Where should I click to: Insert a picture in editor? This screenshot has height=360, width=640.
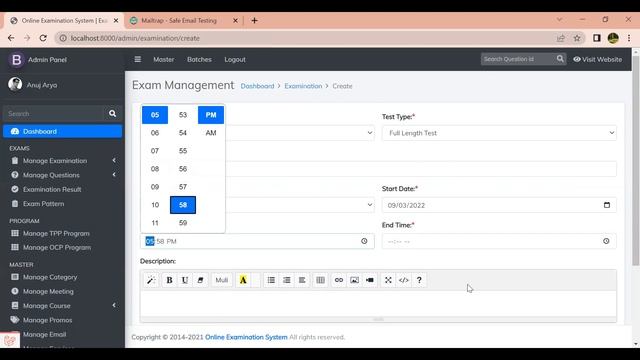[x=354, y=280]
